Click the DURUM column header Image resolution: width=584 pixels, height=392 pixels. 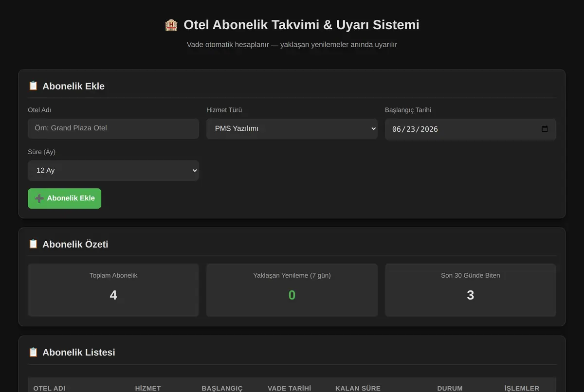pyautogui.click(x=450, y=388)
